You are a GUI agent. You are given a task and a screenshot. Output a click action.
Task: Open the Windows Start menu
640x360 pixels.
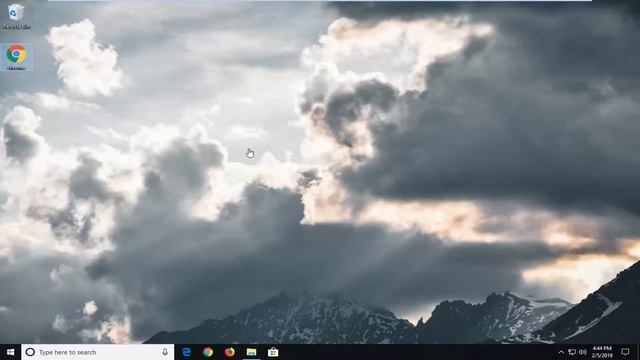point(11,352)
